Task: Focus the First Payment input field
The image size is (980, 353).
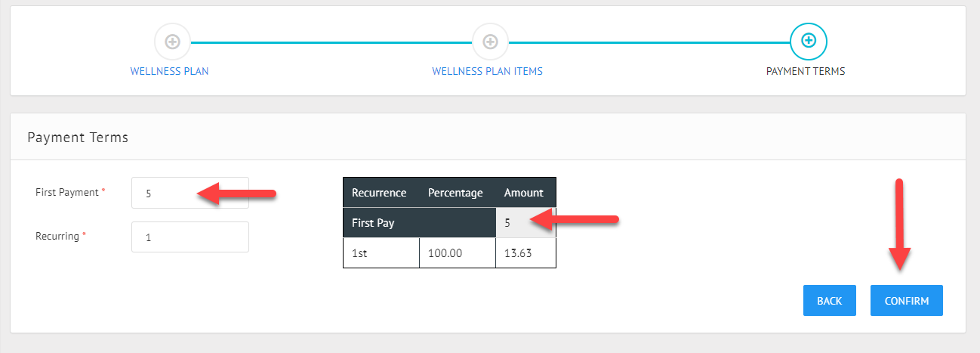Action: (x=190, y=193)
